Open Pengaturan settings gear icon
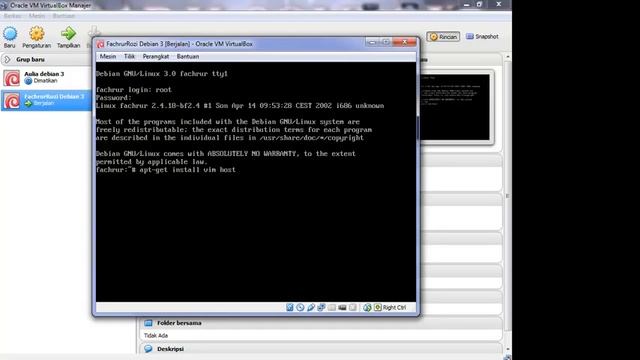Viewport: 640px width, 360px height. coord(36,33)
